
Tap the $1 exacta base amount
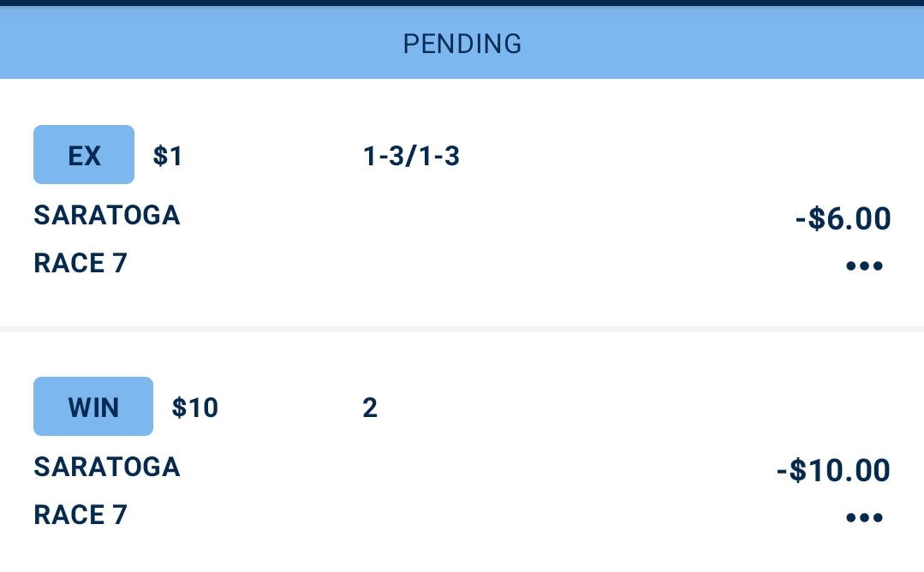coord(168,156)
